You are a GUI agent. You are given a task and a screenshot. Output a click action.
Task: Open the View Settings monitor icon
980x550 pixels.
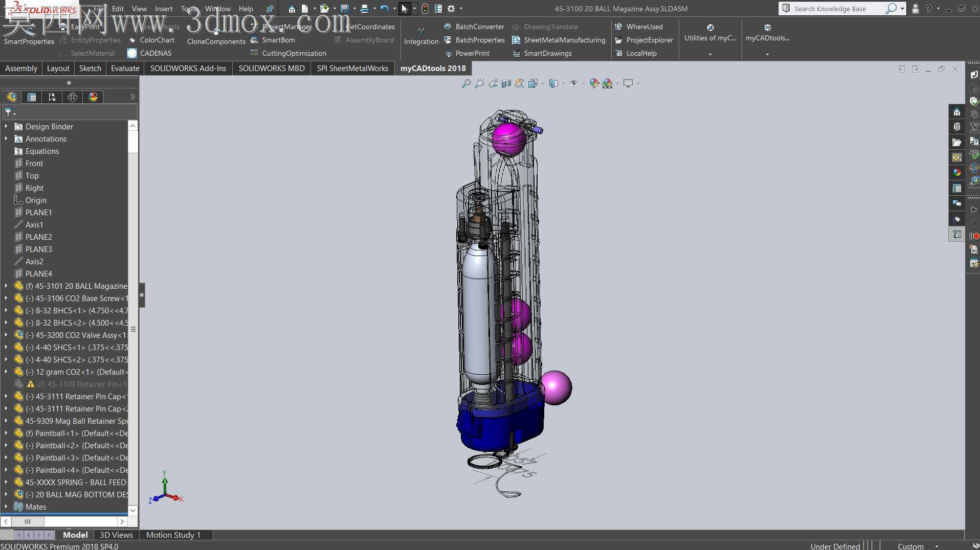point(628,83)
